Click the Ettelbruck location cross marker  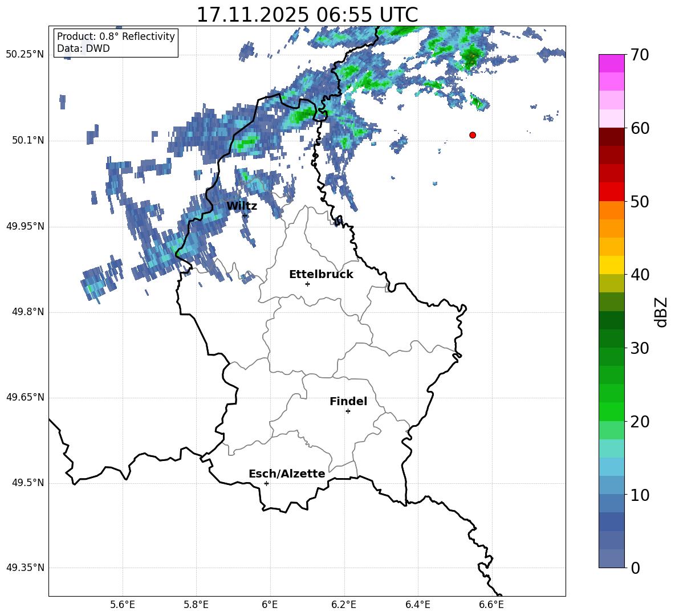coord(307,284)
